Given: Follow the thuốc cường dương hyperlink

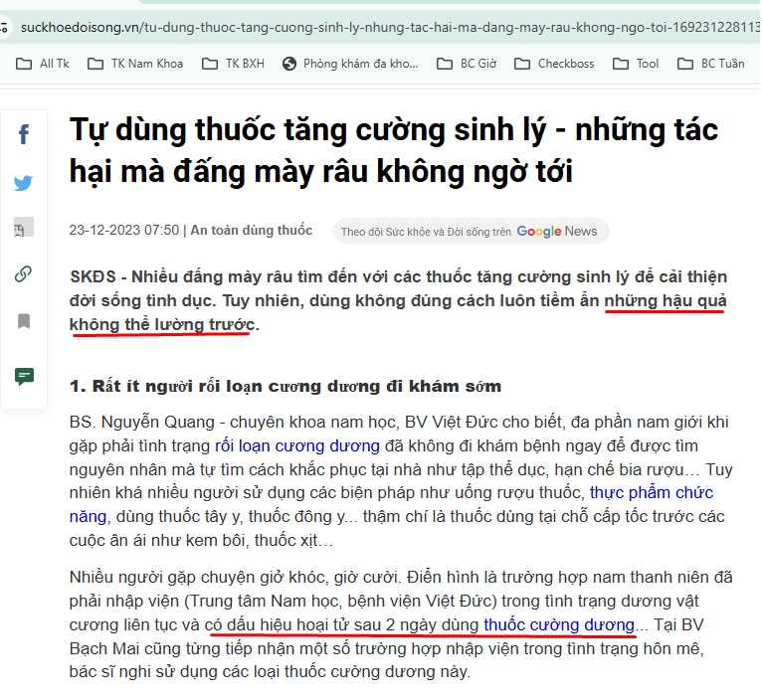Looking at the screenshot, I should (559, 624).
